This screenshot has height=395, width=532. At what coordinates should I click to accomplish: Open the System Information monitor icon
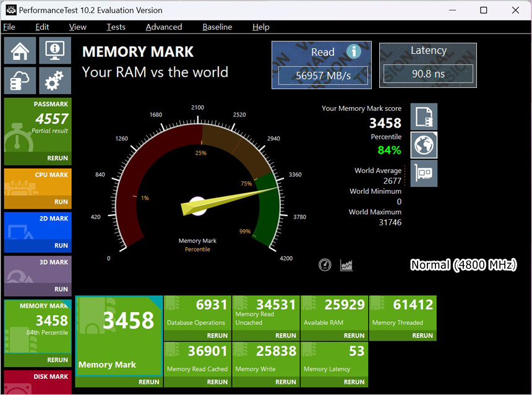(55, 50)
